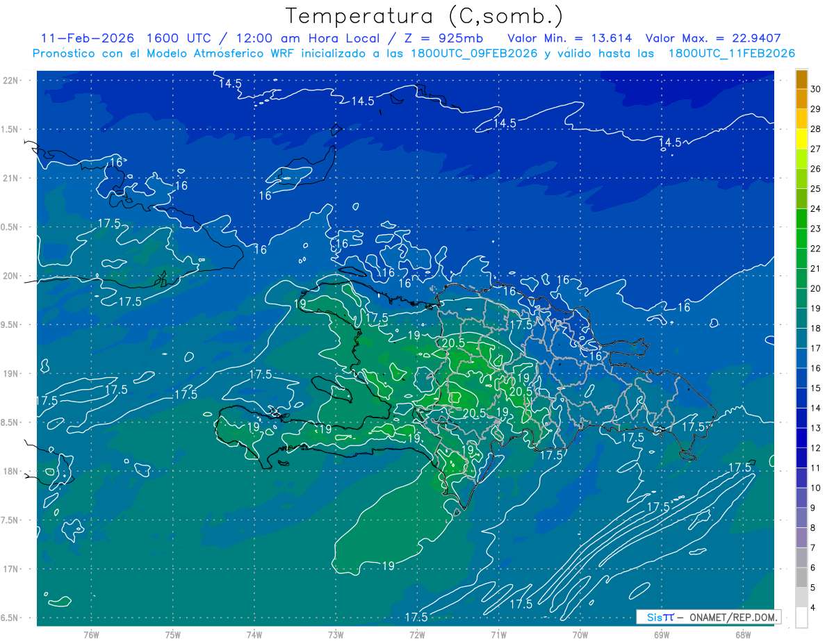The image size is (834, 644).
Task: Click the "75W" longitude axis label
Action: point(173,635)
